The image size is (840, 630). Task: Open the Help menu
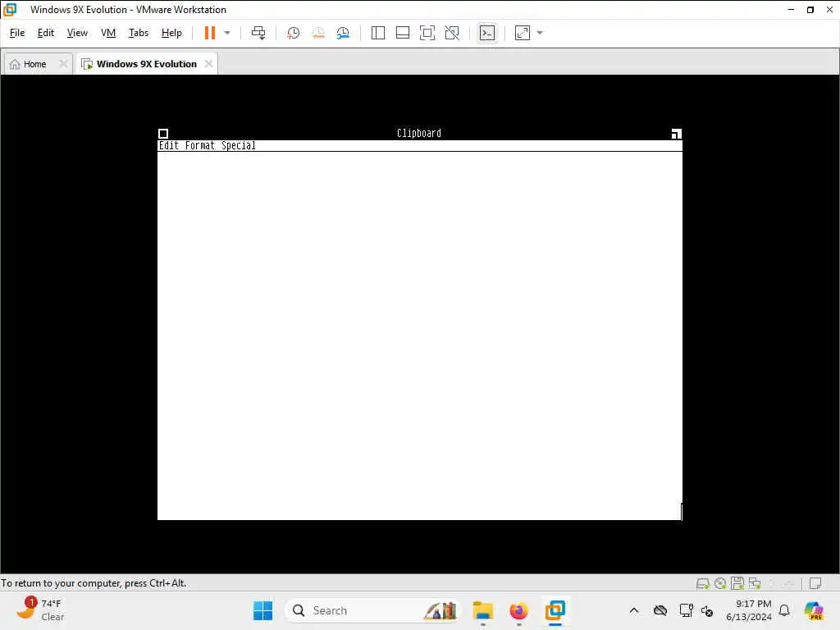point(171,33)
